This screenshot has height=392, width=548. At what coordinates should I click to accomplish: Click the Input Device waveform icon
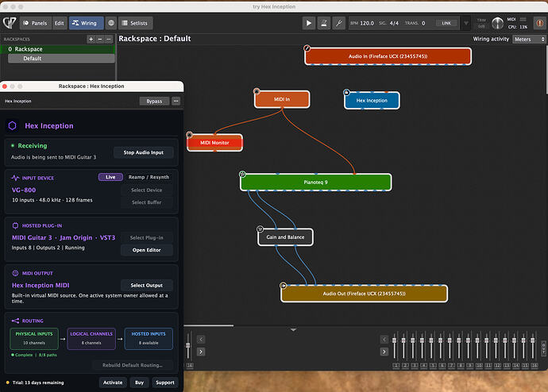click(15, 178)
